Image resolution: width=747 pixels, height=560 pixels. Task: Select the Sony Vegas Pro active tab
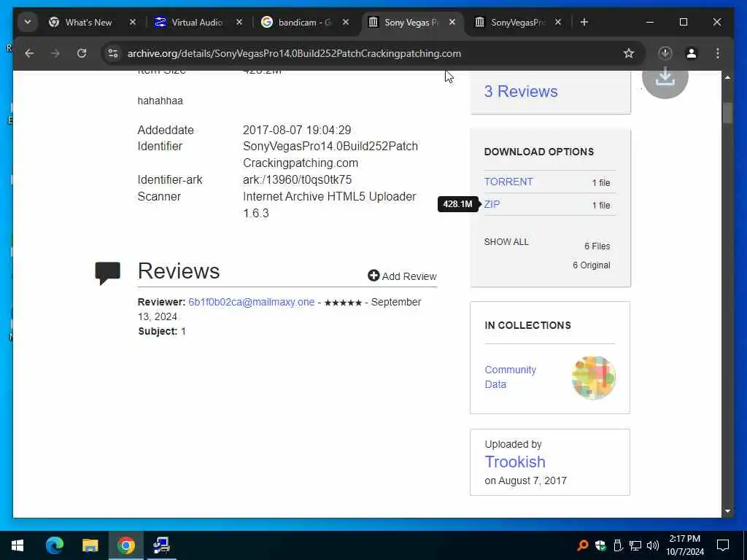tap(411, 23)
